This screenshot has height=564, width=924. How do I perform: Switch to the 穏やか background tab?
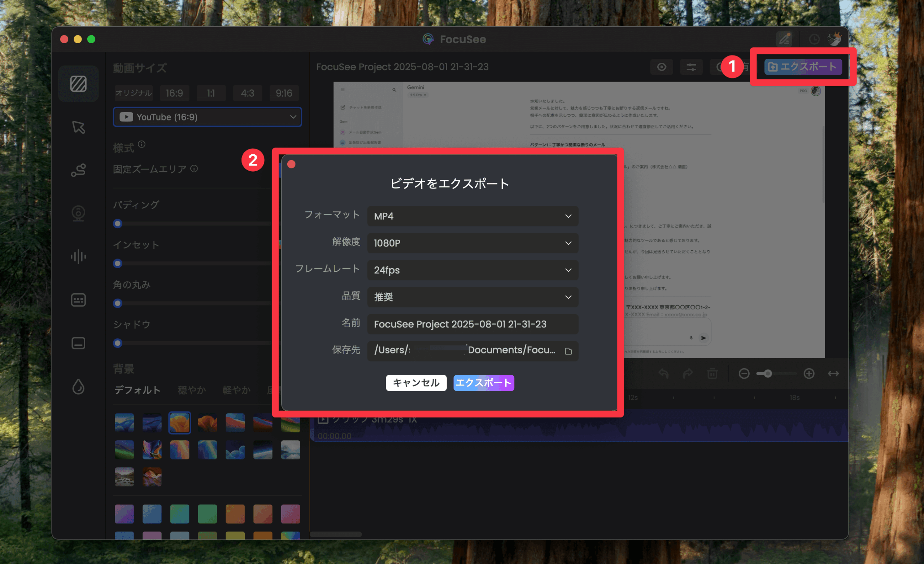pos(192,390)
